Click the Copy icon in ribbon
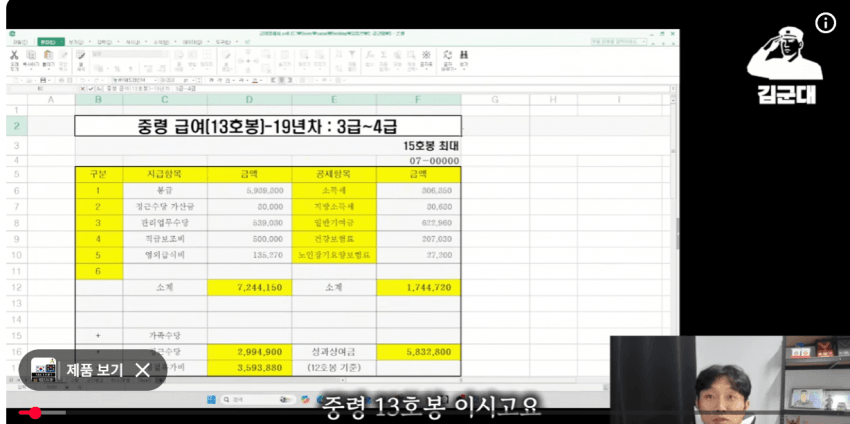The image size is (850, 424). 31,55
